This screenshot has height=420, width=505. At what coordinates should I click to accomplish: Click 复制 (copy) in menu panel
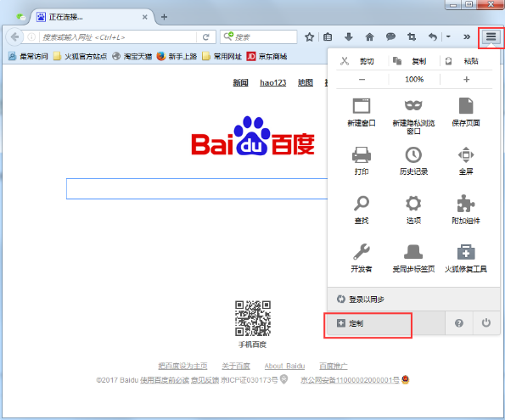pos(414,61)
